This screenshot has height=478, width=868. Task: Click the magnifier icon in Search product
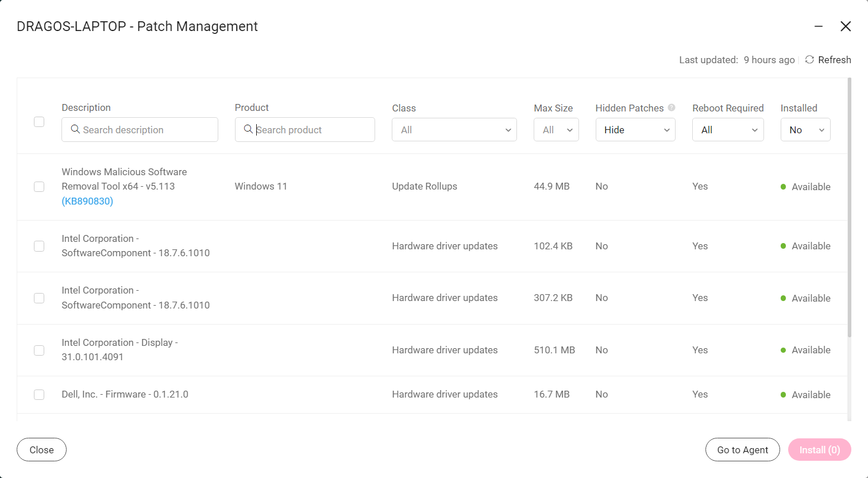coord(248,129)
